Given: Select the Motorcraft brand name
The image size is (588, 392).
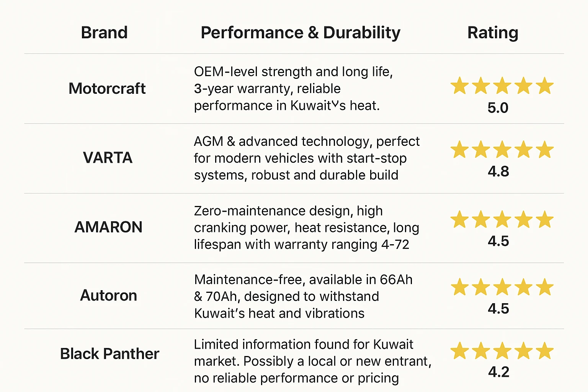Looking at the screenshot, I should [x=107, y=88].
